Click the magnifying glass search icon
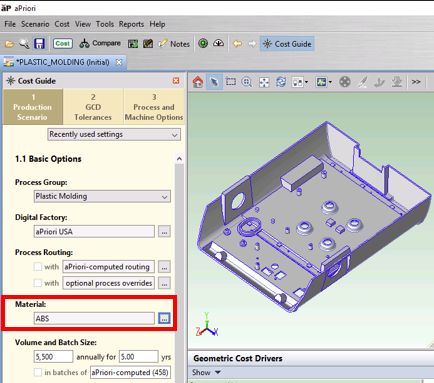The image size is (434, 383). [x=24, y=44]
